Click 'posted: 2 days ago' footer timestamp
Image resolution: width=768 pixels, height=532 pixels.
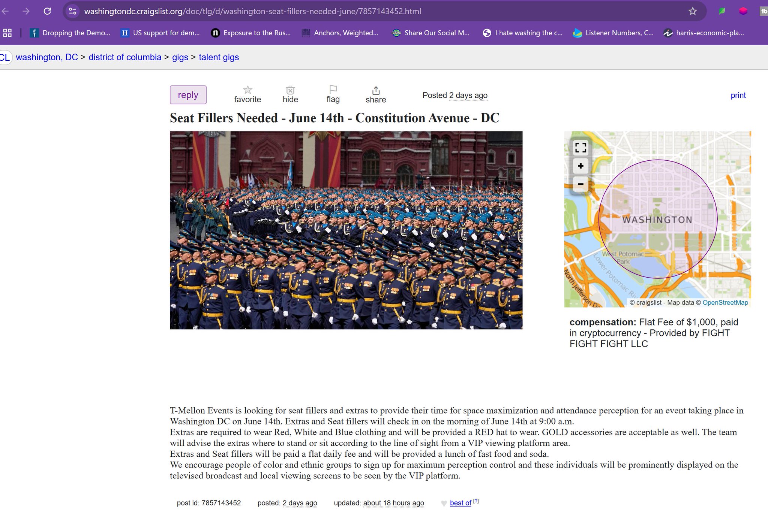coord(287,503)
